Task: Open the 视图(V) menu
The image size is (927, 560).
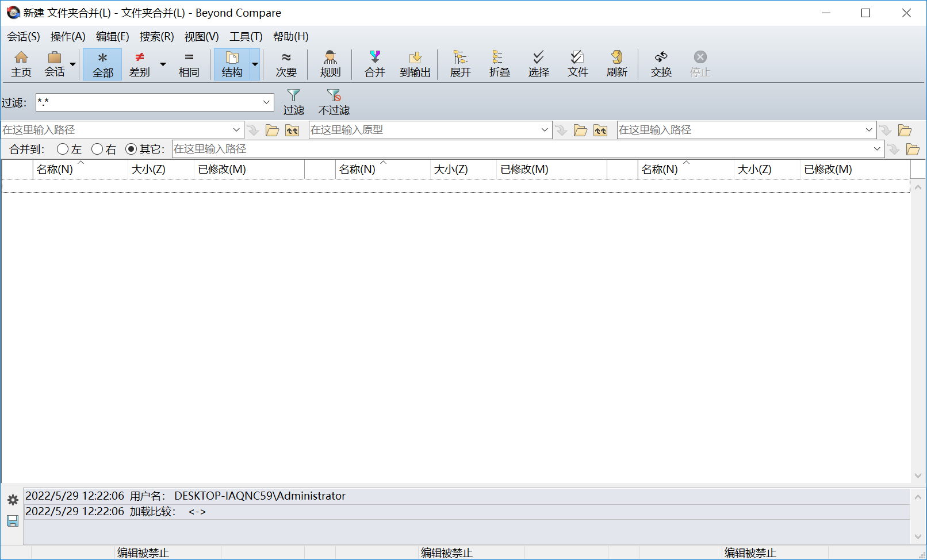Action: [201, 37]
